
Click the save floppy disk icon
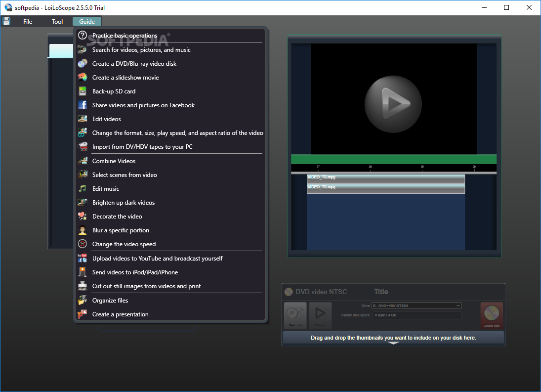(x=6, y=21)
